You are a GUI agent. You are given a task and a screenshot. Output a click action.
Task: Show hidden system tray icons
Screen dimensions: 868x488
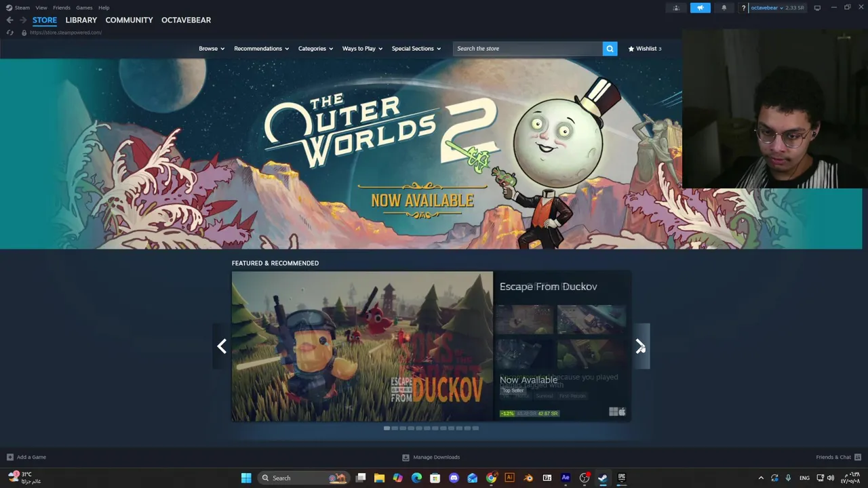(761, 478)
